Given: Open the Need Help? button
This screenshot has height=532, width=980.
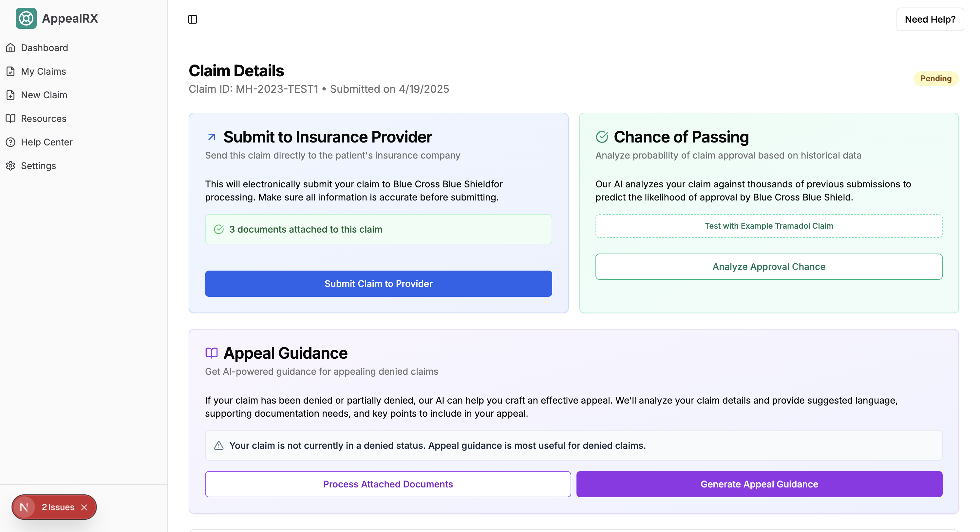Looking at the screenshot, I should [930, 19].
